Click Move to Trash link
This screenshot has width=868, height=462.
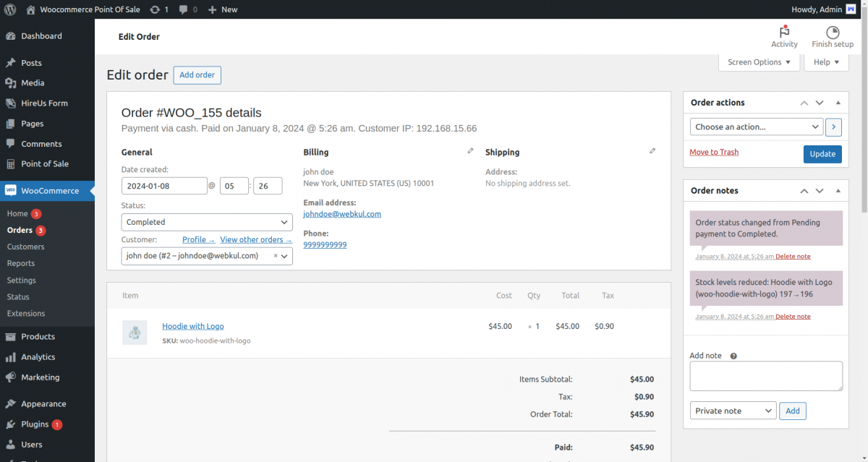[x=714, y=153]
